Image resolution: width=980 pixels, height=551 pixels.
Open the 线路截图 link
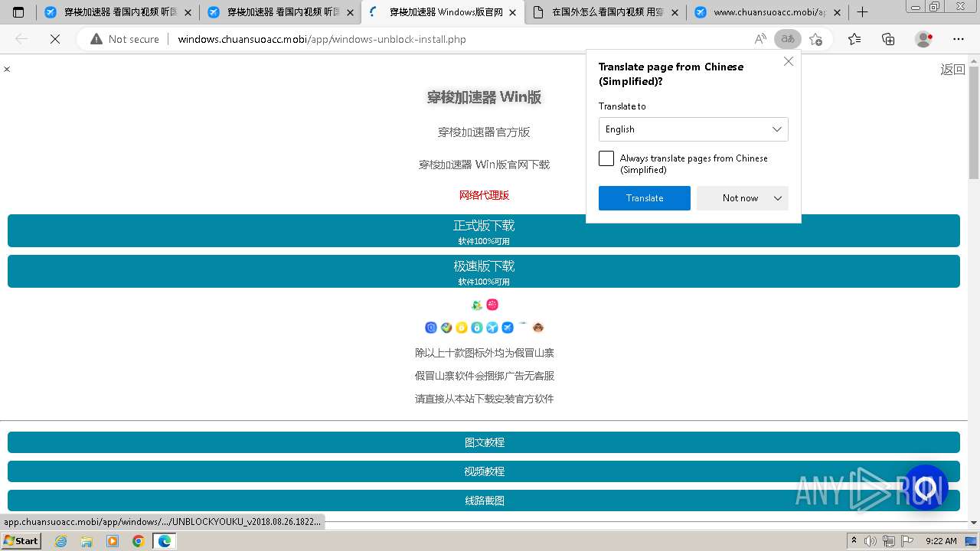pos(484,500)
